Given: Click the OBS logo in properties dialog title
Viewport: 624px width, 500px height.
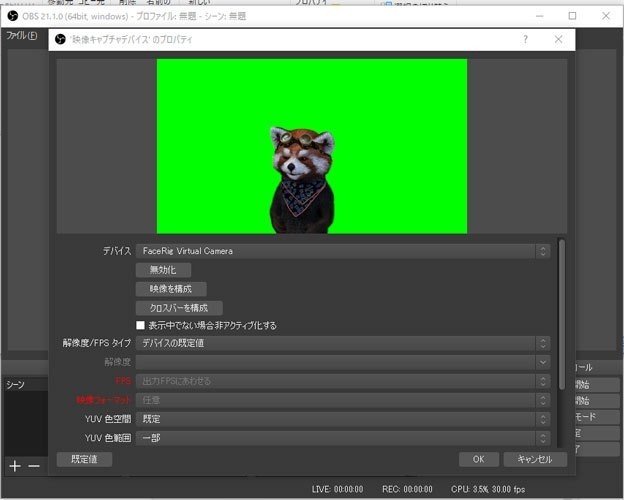Looking at the screenshot, I should coord(60,39).
